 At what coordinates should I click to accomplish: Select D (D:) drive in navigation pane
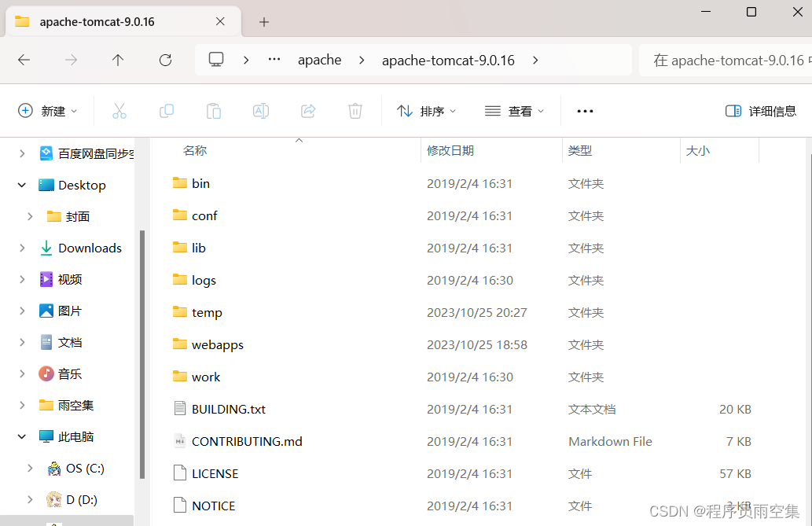click(81, 499)
